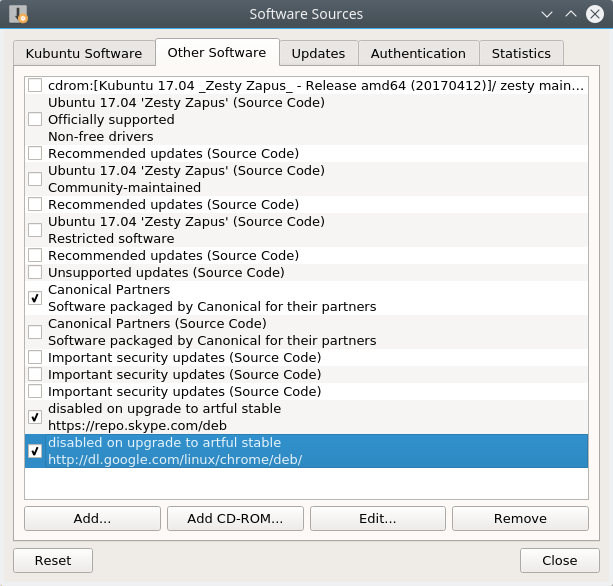Enable Unsupported updates (Source Code) checkbox
The height and width of the screenshot is (586, 613).
point(35,272)
